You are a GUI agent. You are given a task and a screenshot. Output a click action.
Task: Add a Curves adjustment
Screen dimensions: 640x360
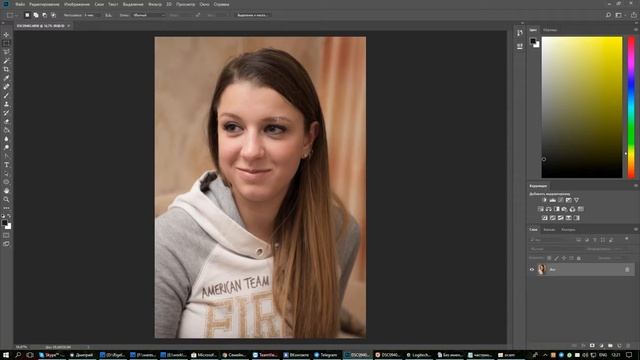point(560,200)
